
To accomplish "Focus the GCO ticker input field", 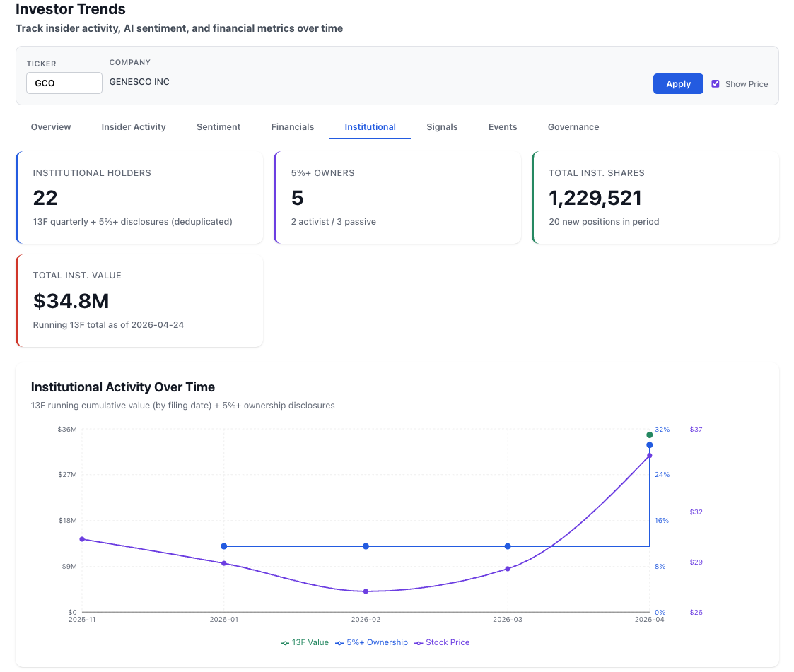I will click(64, 83).
